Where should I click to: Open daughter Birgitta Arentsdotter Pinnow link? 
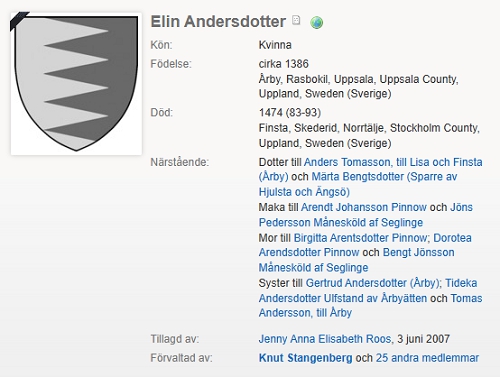360,238
